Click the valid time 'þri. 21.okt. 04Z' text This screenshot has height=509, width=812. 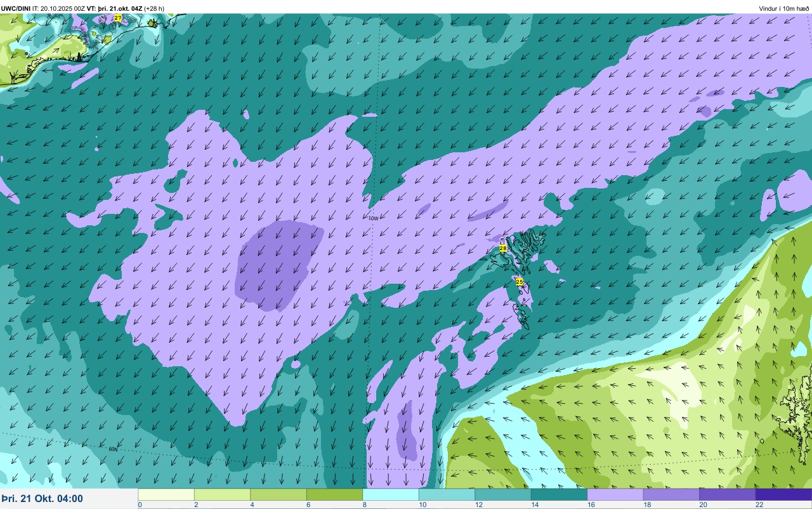click(x=120, y=8)
